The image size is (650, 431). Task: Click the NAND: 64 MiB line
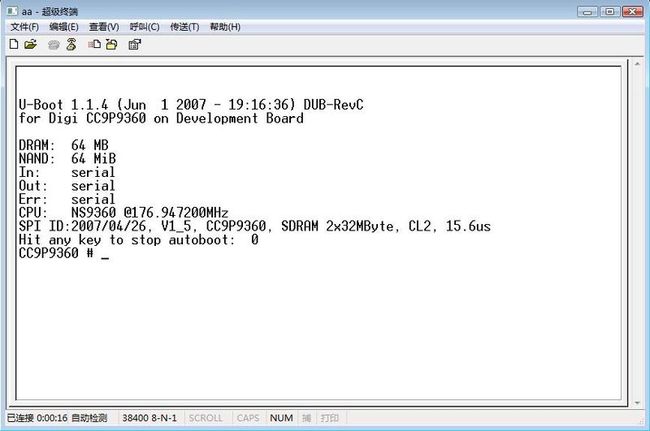click(x=68, y=158)
